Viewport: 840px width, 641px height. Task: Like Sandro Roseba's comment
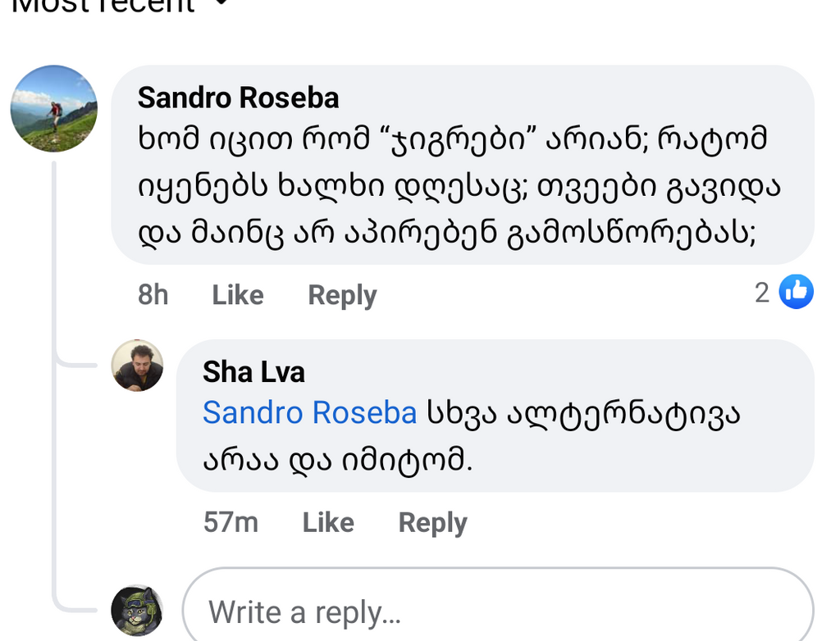238,294
